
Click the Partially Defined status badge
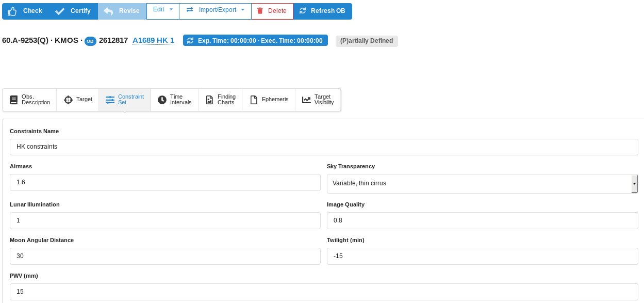(x=367, y=41)
